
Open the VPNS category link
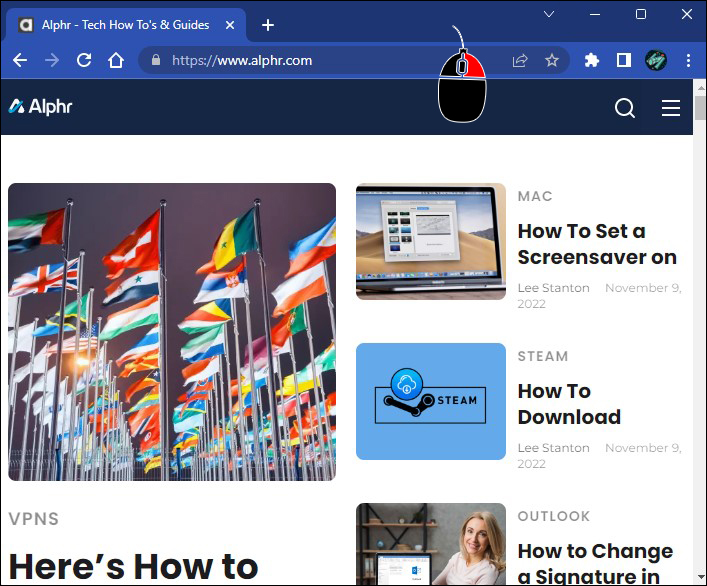34,519
